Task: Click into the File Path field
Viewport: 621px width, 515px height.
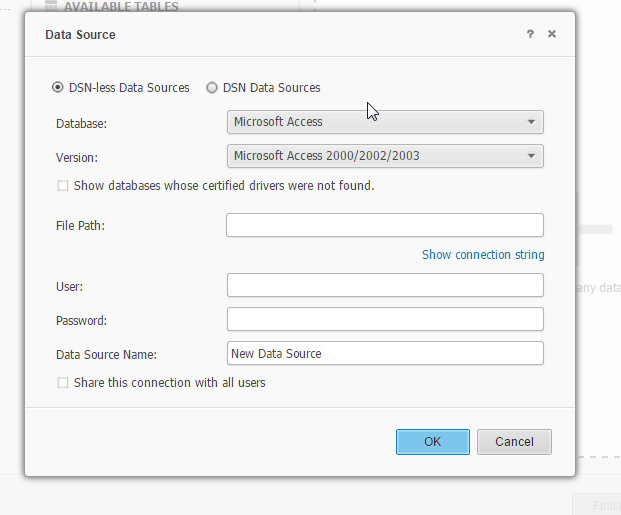Action: click(x=385, y=225)
